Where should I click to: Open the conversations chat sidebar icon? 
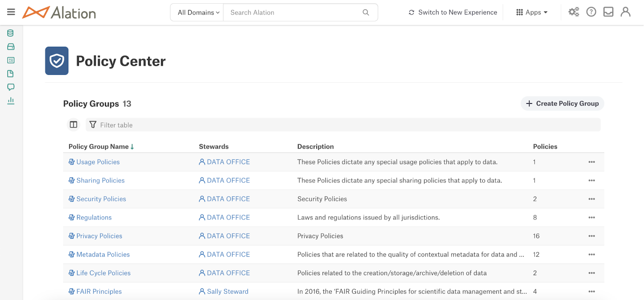click(11, 87)
